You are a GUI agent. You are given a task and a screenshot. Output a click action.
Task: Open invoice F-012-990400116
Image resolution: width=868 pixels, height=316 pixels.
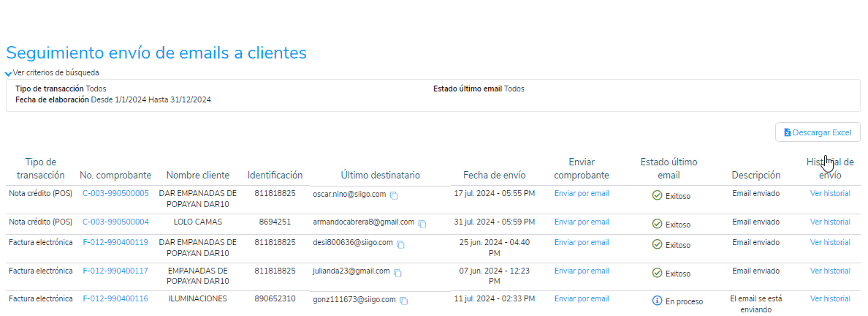tap(115, 299)
